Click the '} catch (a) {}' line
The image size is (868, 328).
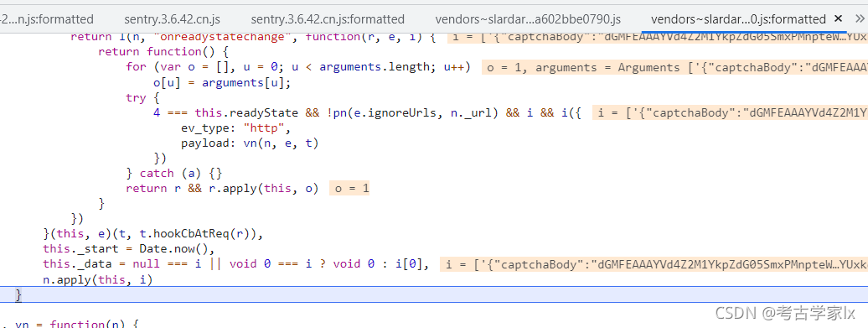(x=173, y=174)
